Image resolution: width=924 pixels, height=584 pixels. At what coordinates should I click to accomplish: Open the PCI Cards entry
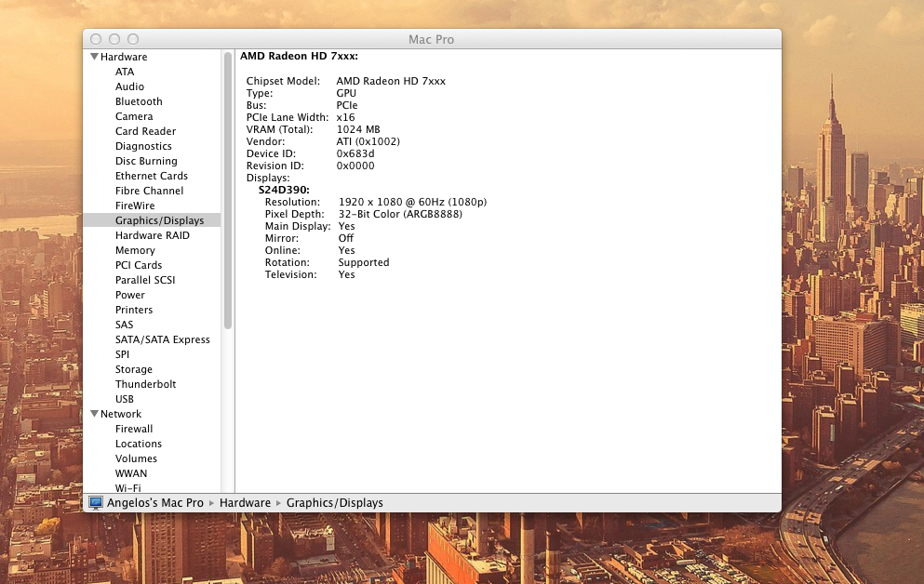(x=139, y=265)
